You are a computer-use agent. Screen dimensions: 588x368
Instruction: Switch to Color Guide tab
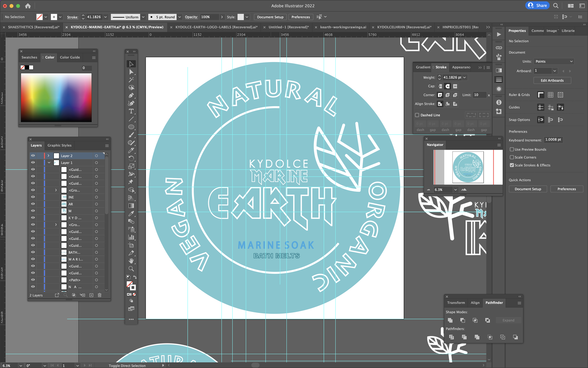tap(70, 57)
